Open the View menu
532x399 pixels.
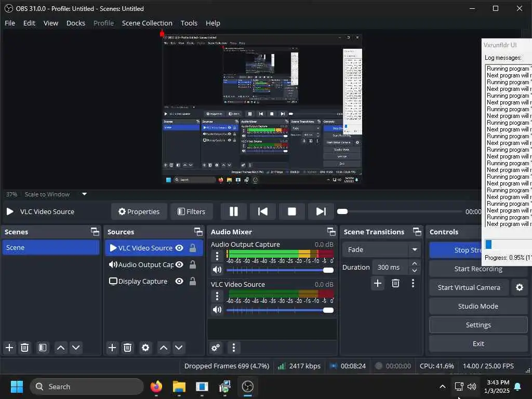click(x=51, y=23)
